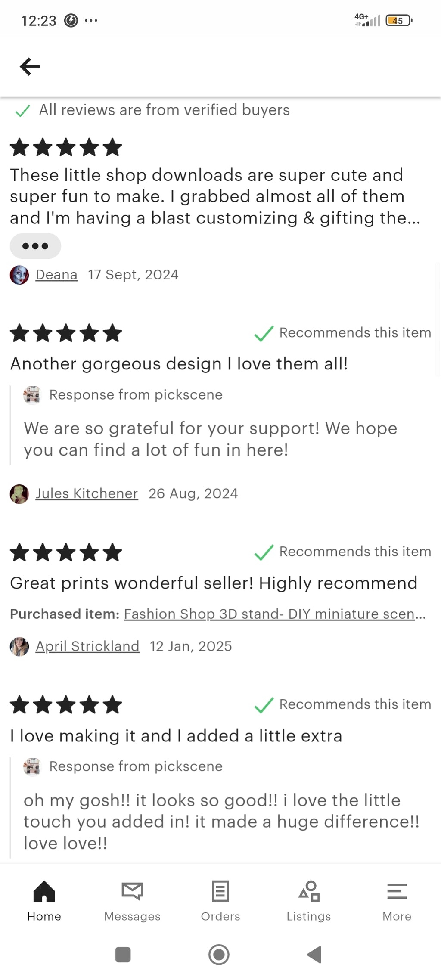441x980 pixels.
Task: Open Jules Kitchener's profile link
Action: coord(87,493)
